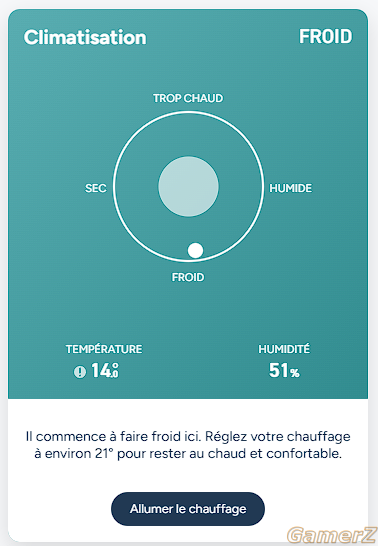
Task: Click the HUMIDITÉ heading
Action: (x=284, y=349)
